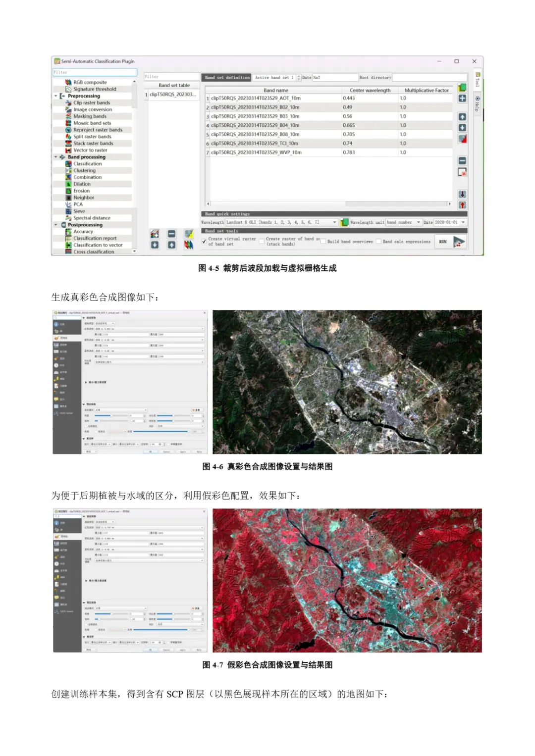Check Build band overviews option
This screenshot has height=756, width=535.
323,242
